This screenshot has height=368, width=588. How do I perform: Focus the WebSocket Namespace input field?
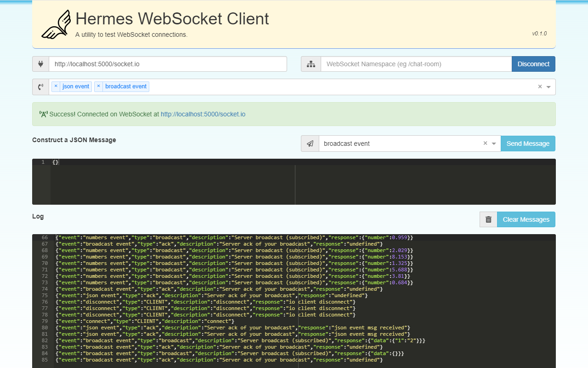coord(416,64)
